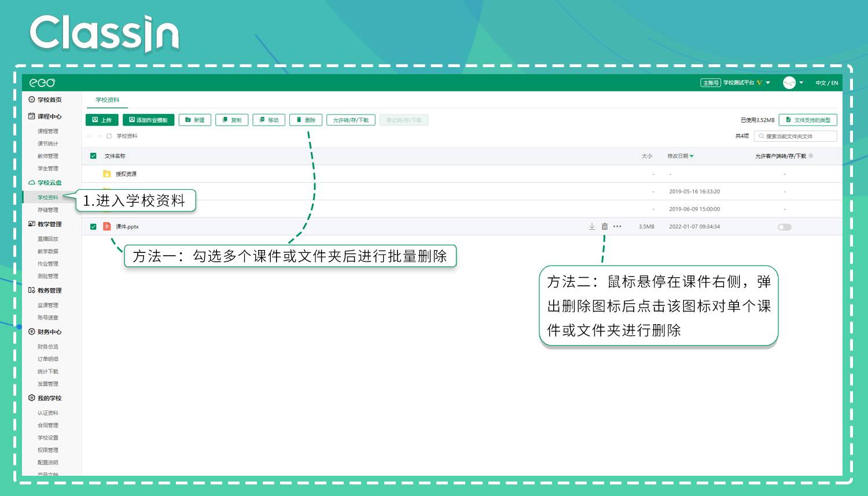The width and height of the screenshot is (868, 496).
Task: Go back with the left arrow icon
Action: click(89, 136)
